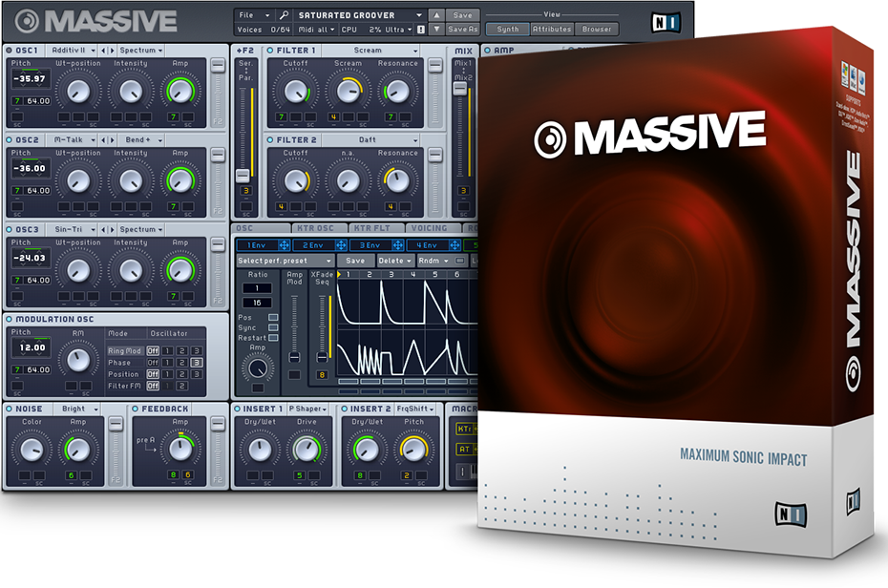Click previous wavetable arrow for OSC2
The height and width of the screenshot is (588, 888).
(104, 139)
